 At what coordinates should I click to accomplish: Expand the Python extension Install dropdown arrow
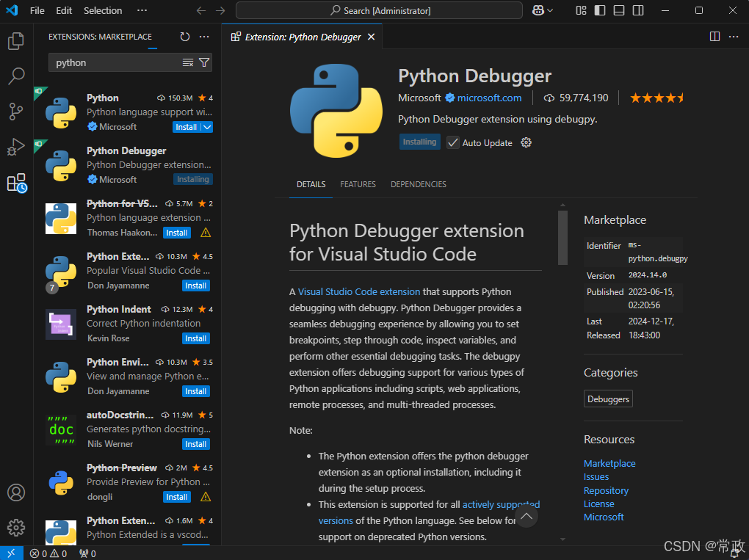[207, 127]
